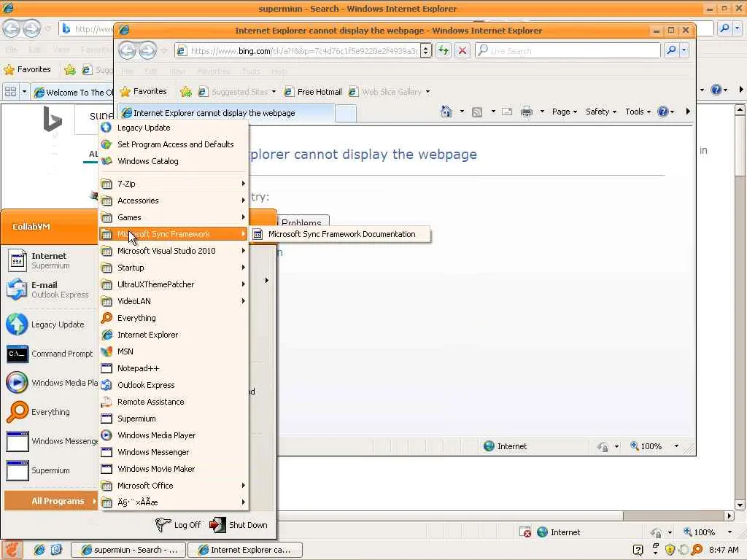Open the Page dropdown menu

pyautogui.click(x=564, y=112)
